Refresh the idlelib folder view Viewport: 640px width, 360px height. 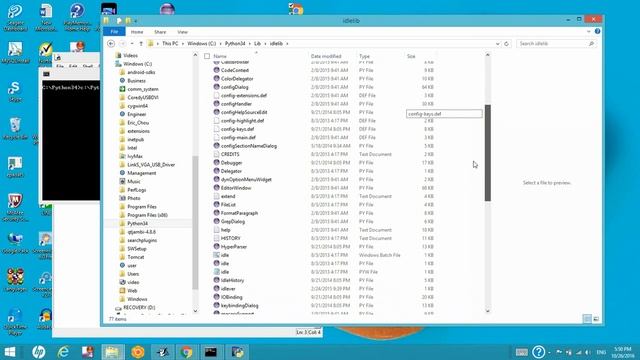point(507,43)
